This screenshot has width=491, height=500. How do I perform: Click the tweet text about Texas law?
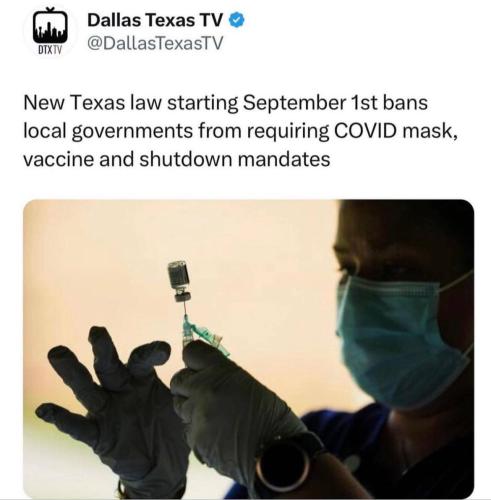point(240,131)
